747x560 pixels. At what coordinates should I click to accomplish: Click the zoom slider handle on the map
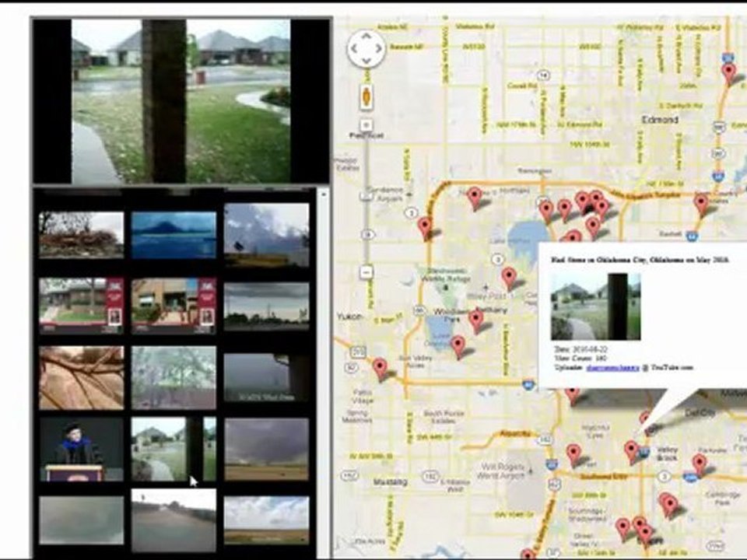click(x=366, y=196)
